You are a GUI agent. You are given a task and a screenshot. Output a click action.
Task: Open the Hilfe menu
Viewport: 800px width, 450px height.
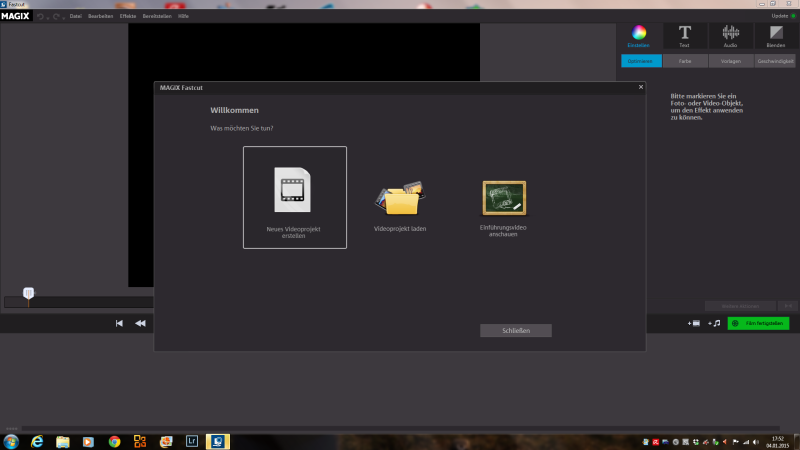point(183,16)
